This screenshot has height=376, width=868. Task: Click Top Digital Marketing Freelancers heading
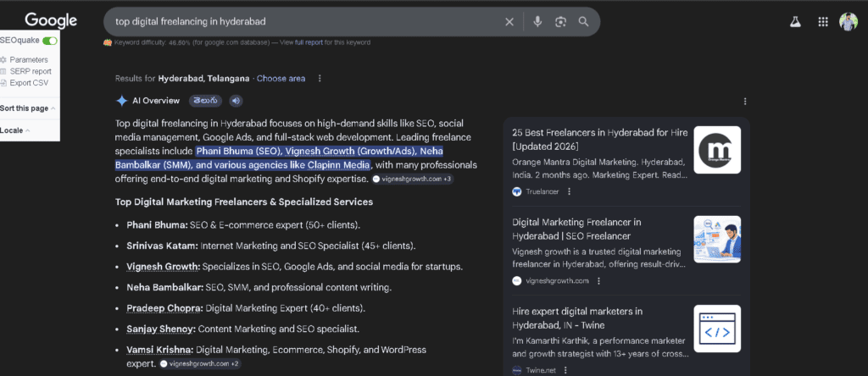pyautogui.click(x=244, y=202)
